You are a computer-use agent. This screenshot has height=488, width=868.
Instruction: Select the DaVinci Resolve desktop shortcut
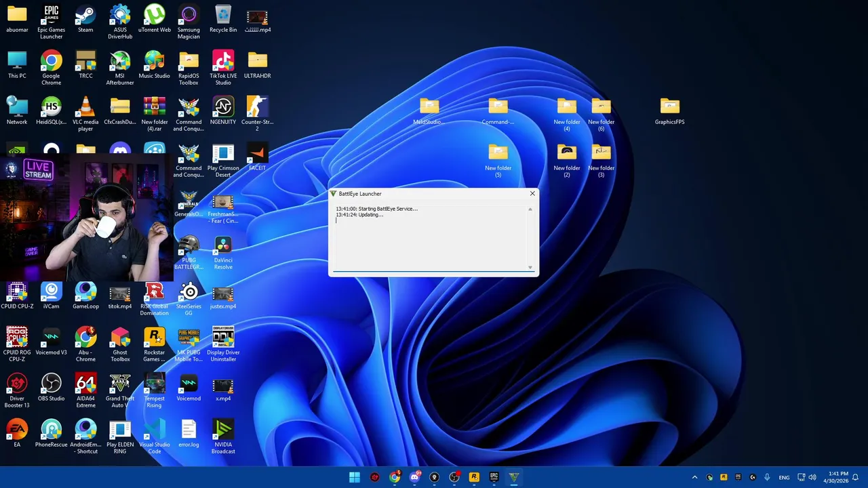coord(223,251)
